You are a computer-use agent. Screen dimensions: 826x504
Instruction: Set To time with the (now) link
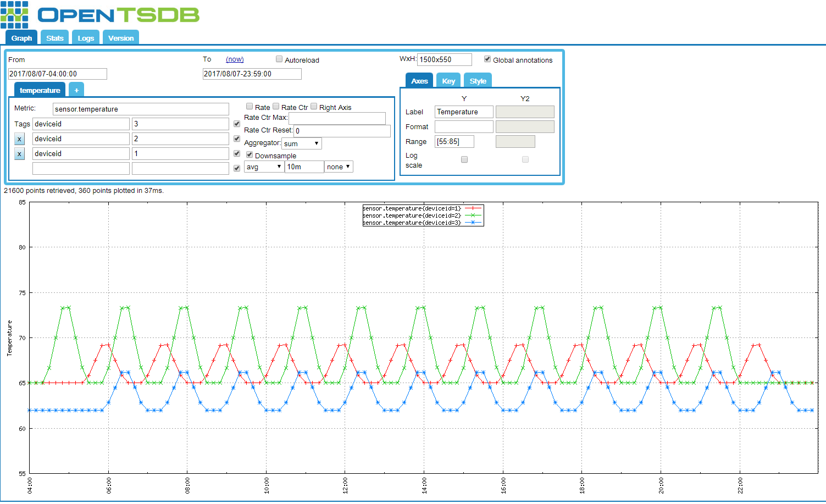point(235,59)
